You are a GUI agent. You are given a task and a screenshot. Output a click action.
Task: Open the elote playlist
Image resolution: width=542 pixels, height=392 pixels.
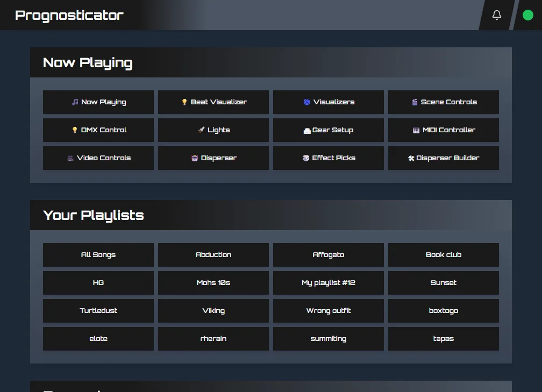click(x=98, y=339)
